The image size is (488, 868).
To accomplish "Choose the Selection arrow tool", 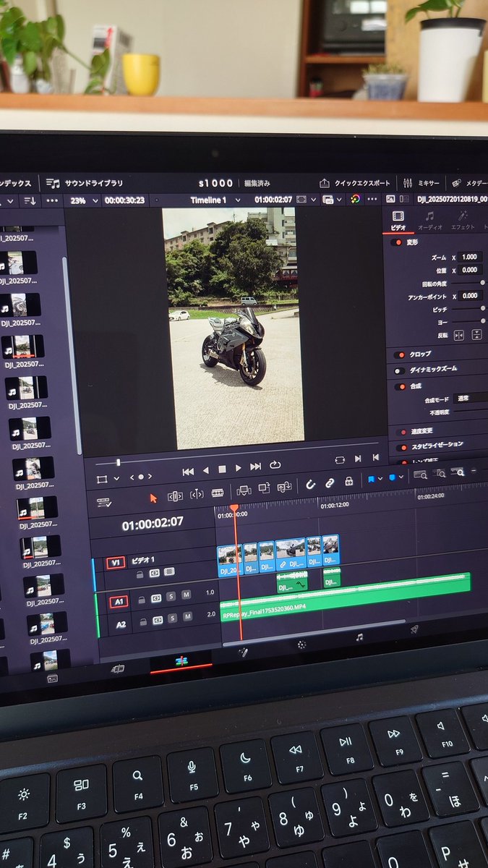I will 153,498.
